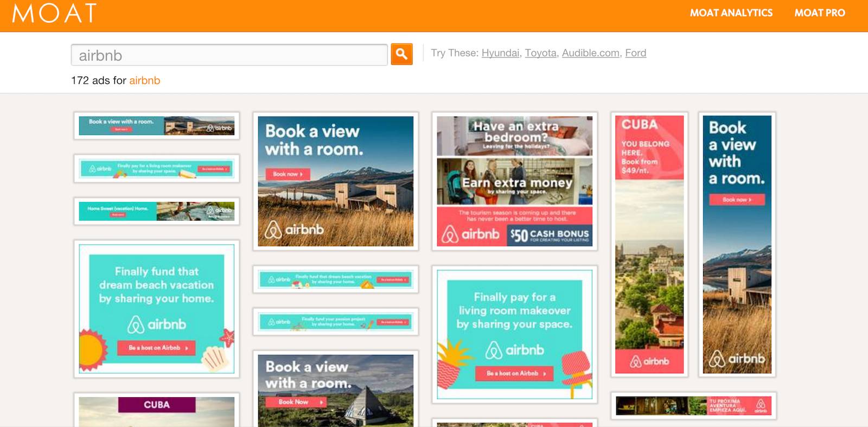This screenshot has width=868, height=427.
Task: Click 'Book now' button in large cabin ad
Action: 288,174
